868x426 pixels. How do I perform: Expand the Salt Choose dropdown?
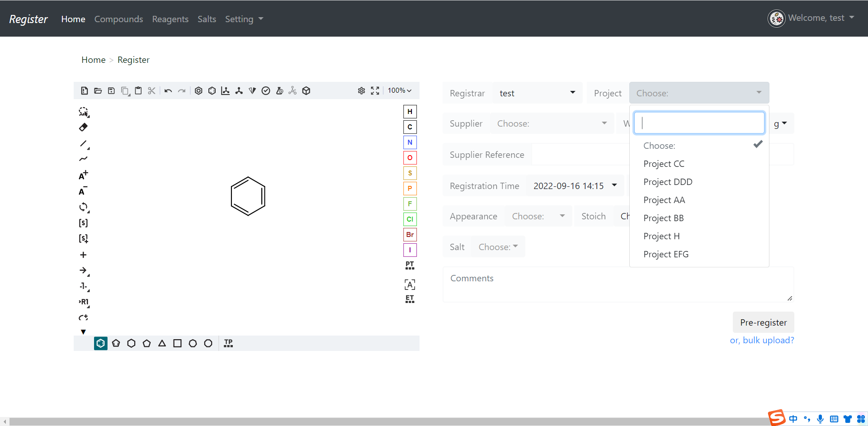tap(498, 247)
